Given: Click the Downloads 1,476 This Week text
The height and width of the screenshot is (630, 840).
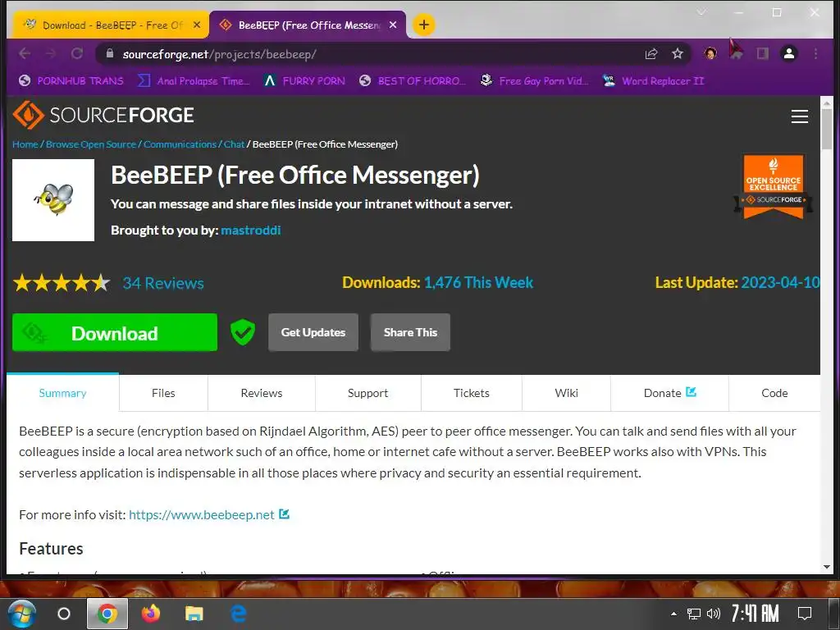Looking at the screenshot, I should [x=438, y=282].
